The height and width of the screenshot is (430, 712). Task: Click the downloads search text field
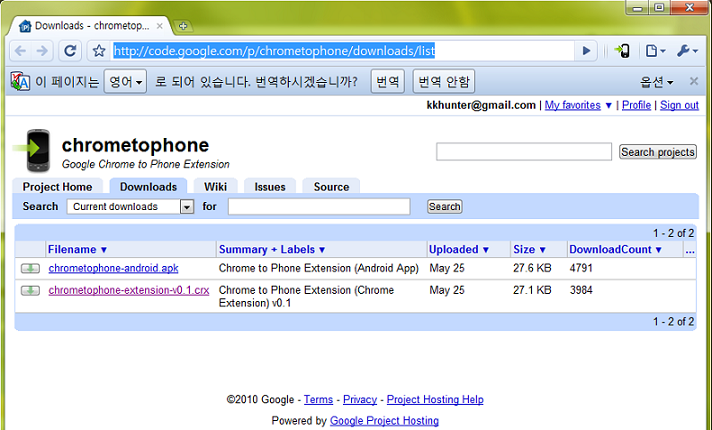coord(319,207)
